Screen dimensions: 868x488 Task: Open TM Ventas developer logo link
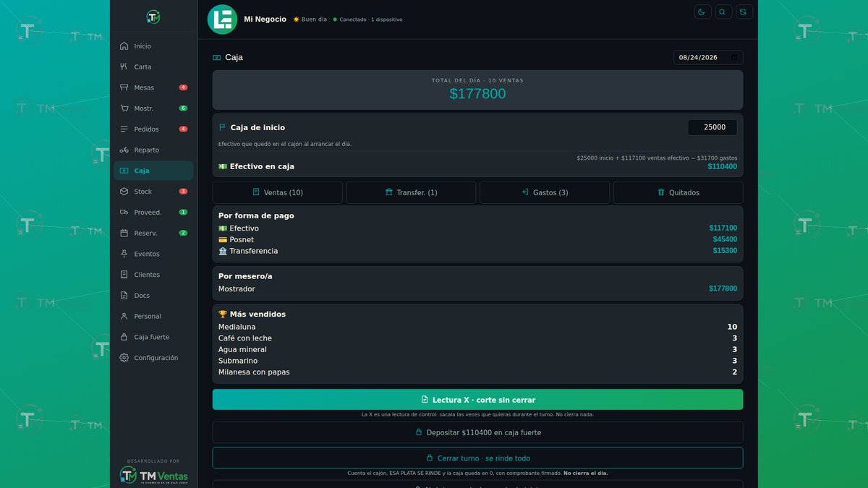(153, 475)
